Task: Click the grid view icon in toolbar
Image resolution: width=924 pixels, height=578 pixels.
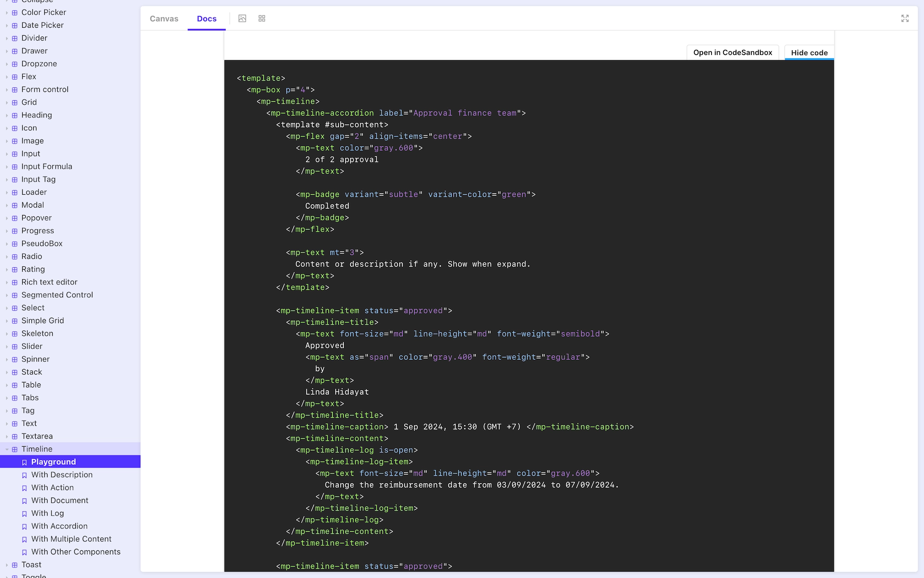Action: point(262,18)
